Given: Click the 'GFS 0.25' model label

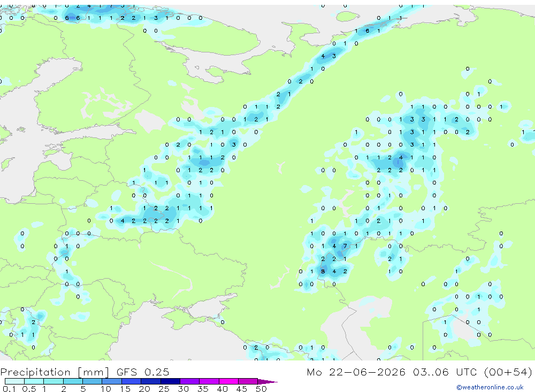Looking at the screenshot, I should pyautogui.click(x=143, y=372).
